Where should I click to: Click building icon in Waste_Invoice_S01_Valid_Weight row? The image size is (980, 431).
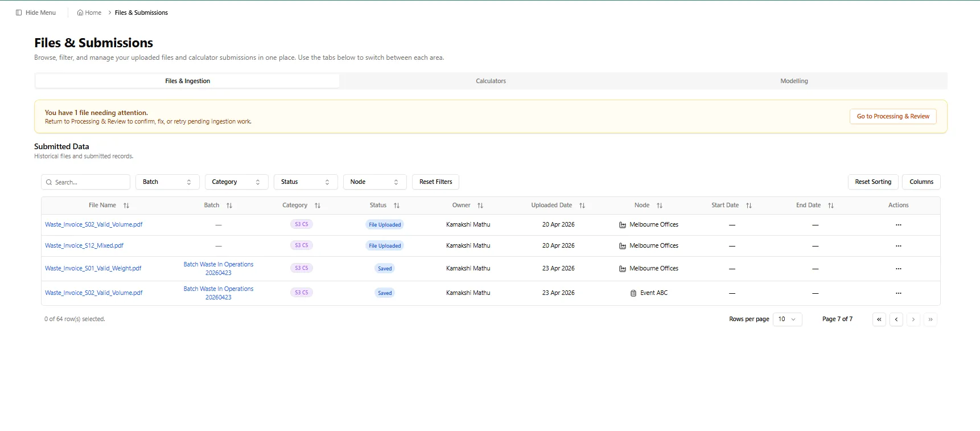coord(623,269)
